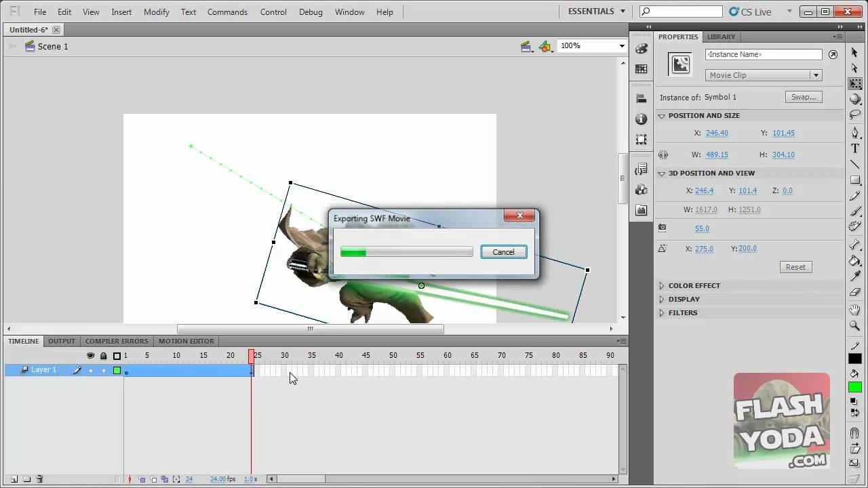Screen dimensions: 868x488
Task: Select the Selection (arrow) tool
Action: pos(855,53)
